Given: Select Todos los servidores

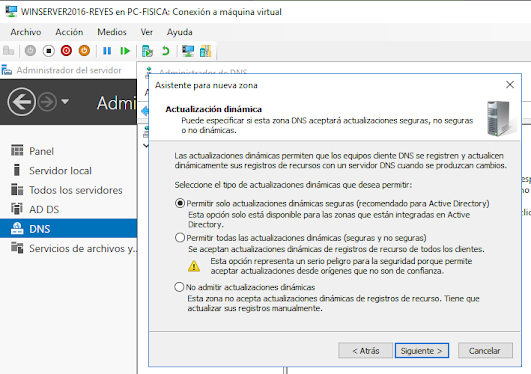Looking at the screenshot, I should point(68,190).
